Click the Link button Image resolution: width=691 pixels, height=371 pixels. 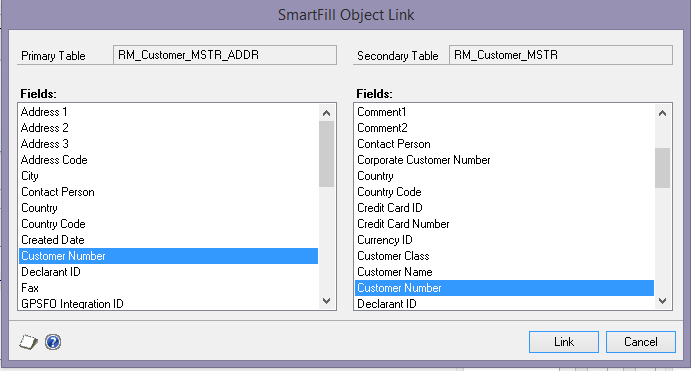pos(564,342)
